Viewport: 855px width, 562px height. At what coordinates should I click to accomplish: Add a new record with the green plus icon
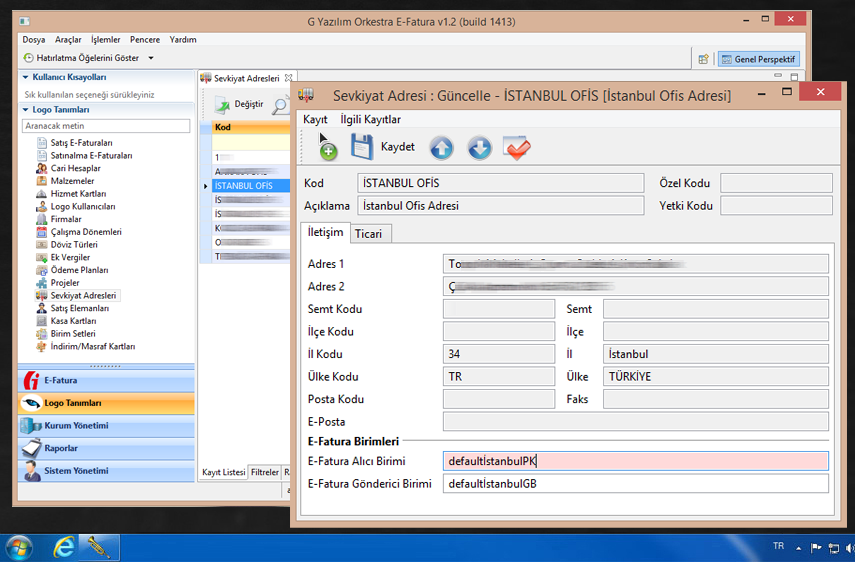coord(328,150)
